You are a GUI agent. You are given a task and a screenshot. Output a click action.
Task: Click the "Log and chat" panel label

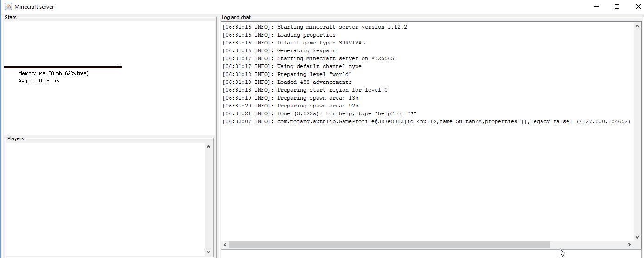click(x=236, y=17)
